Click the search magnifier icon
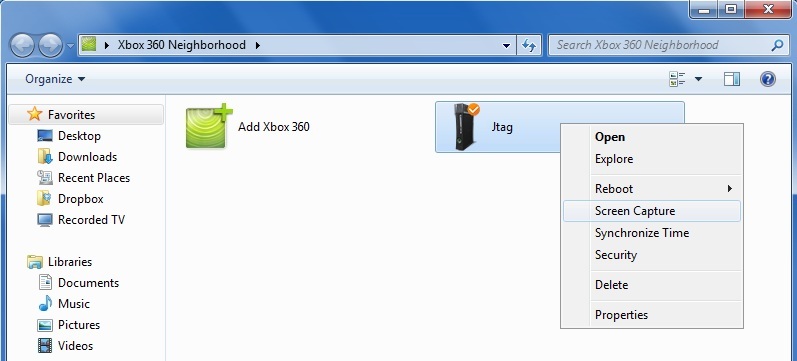 (x=777, y=45)
